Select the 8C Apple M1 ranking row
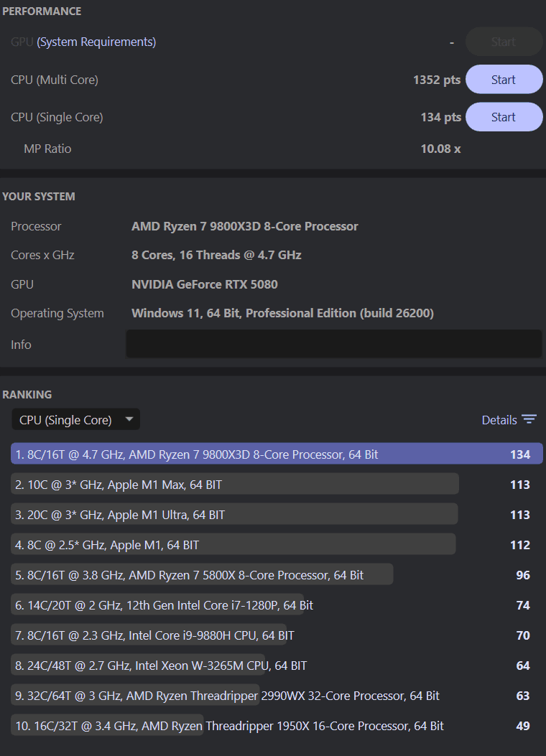This screenshot has height=756, width=546. [277, 545]
